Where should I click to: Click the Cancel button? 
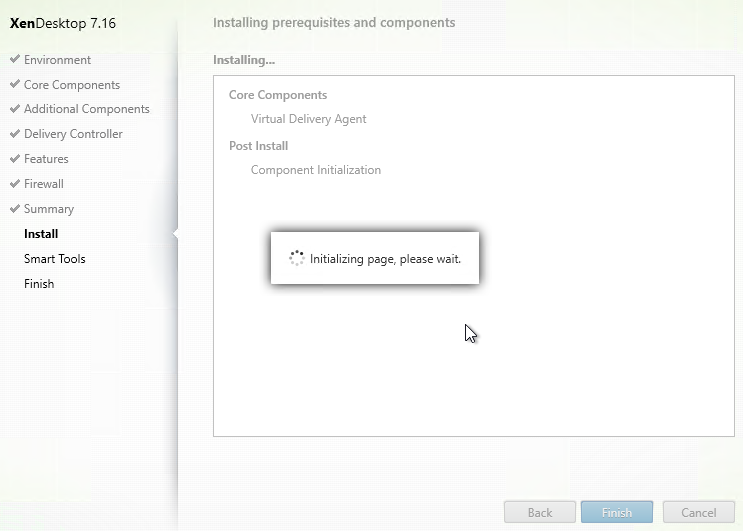tap(699, 512)
